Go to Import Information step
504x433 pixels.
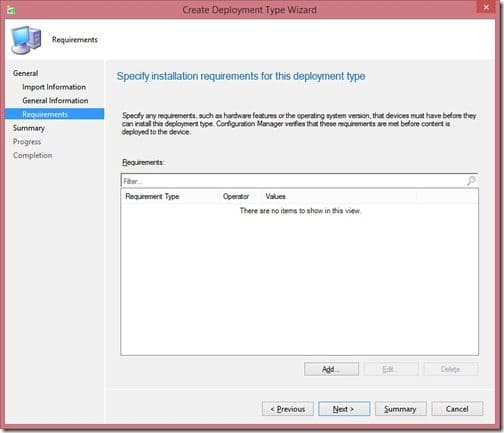tap(54, 87)
